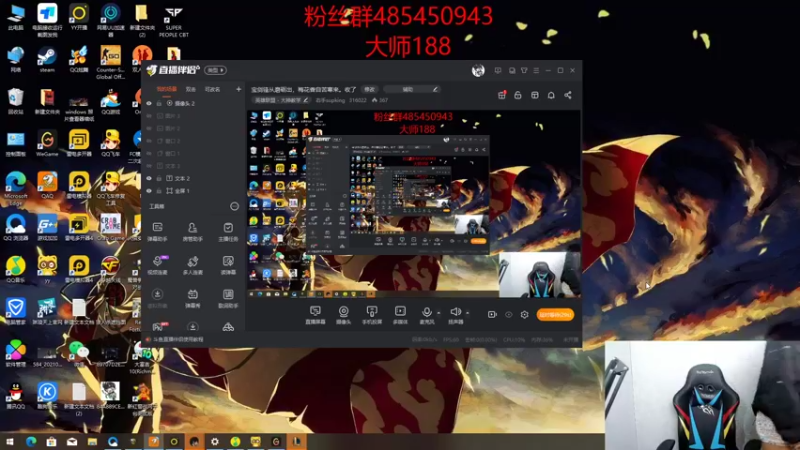Mute the microphone icon
The width and height of the screenshot is (800, 450).
(x=427, y=312)
